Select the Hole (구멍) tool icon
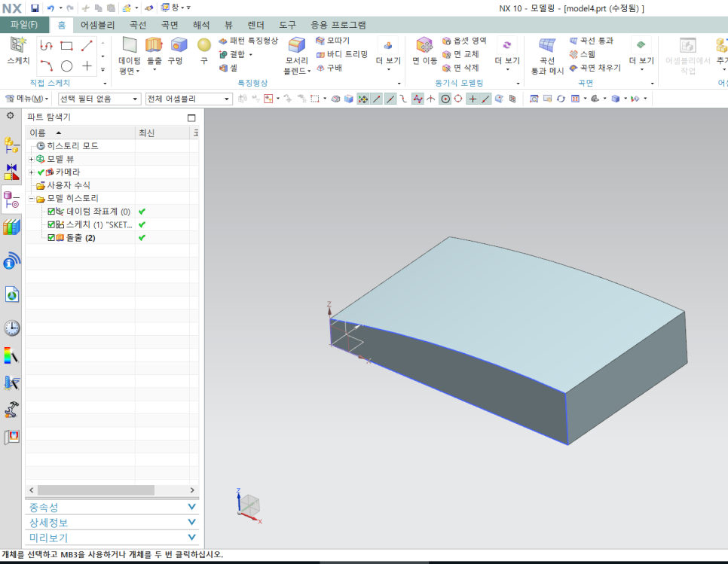 [x=179, y=45]
